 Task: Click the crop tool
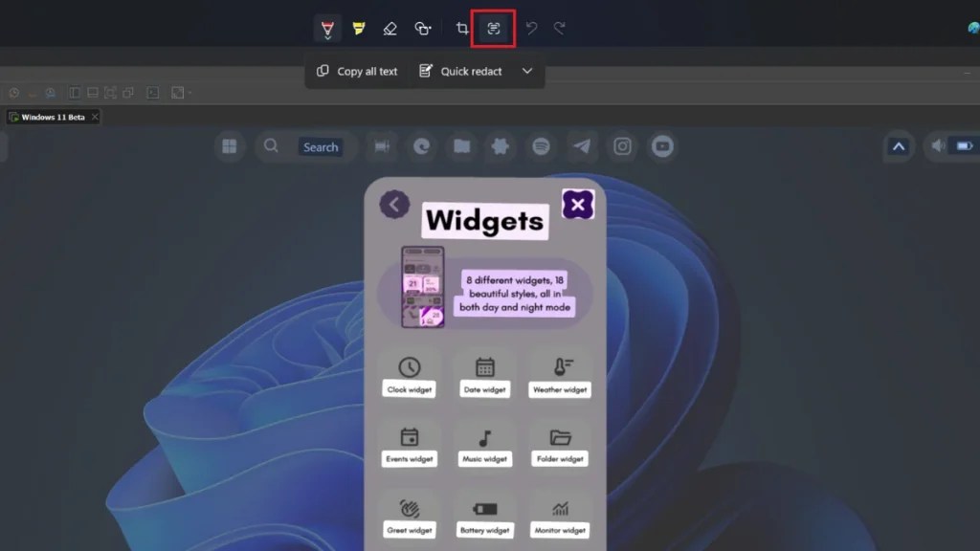pyautogui.click(x=460, y=28)
